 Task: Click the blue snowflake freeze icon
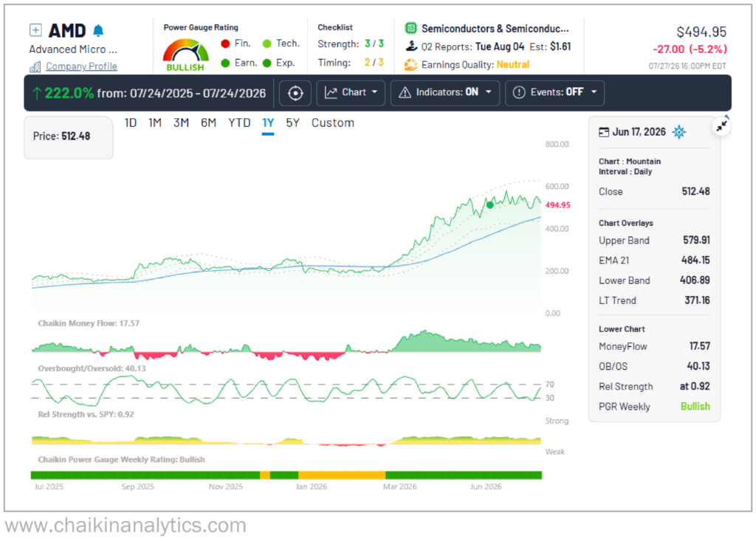click(x=679, y=131)
